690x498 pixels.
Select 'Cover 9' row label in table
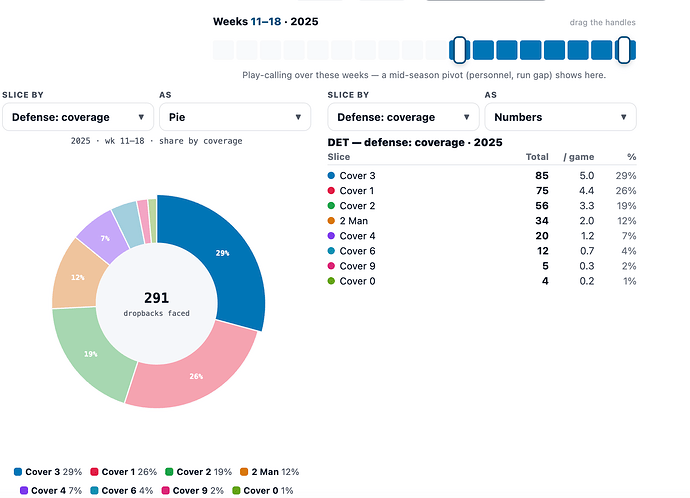[357, 266]
